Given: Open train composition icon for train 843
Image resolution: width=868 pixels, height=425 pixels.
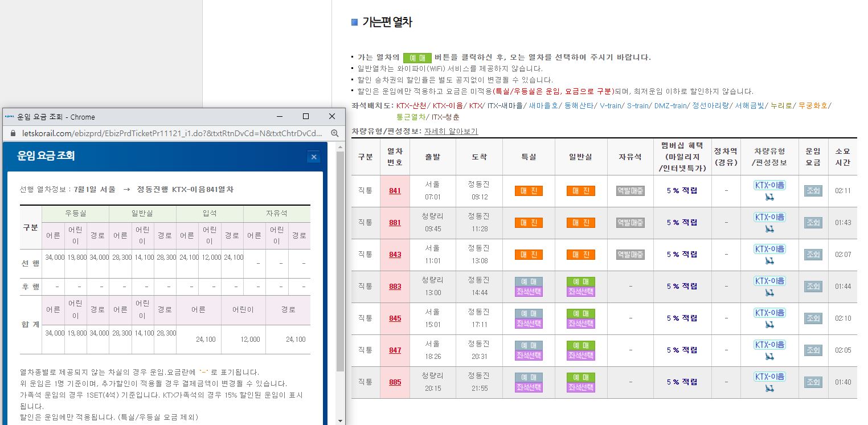Looking at the screenshot, I should click(769, 260).
